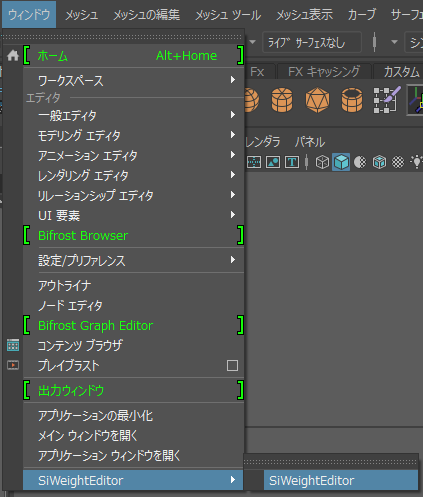Select the SiWeightEditor parent menu item

(x=133, y=480)
